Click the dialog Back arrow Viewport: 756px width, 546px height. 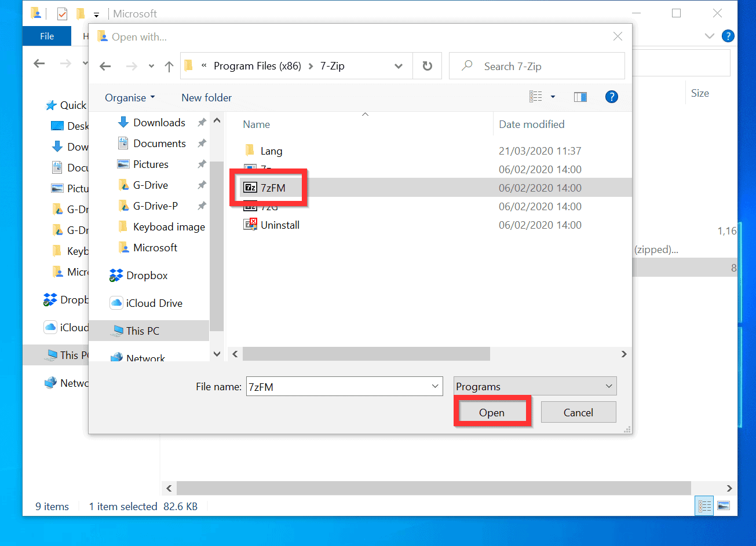point(105,67)
